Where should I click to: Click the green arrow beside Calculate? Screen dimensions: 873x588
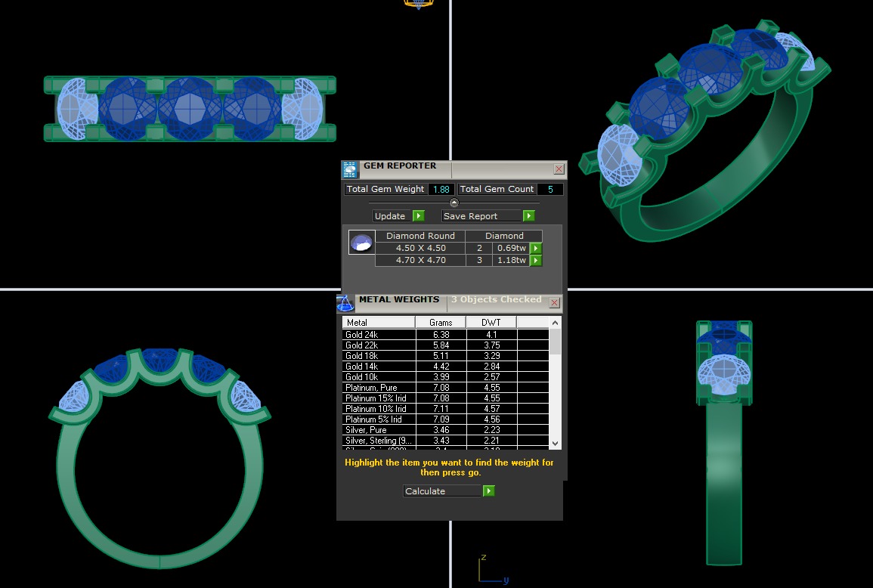[x=489, y=491]
